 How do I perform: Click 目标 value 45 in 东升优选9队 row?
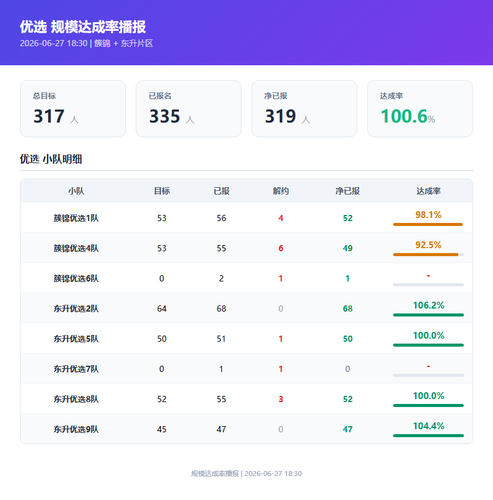[x=162, y=429]
